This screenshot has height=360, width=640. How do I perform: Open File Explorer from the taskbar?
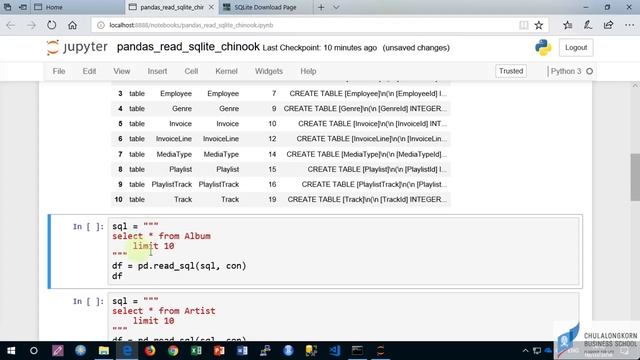[104, 350]
